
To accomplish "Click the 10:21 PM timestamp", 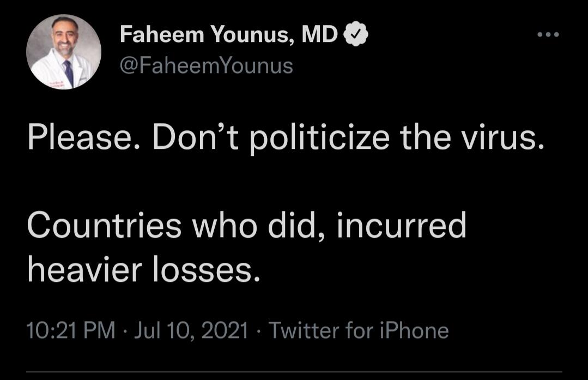I will [71, 330].
